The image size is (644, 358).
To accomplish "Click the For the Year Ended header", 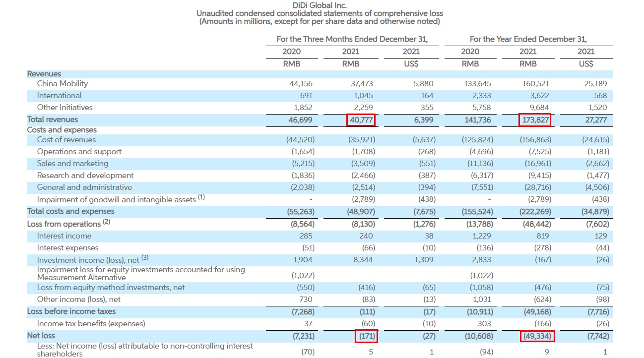I will pos(528,39).
